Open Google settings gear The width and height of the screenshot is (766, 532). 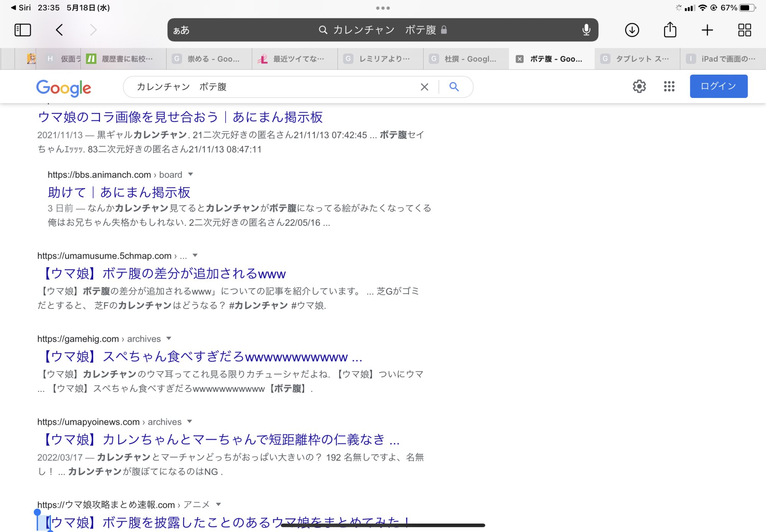pos(639,86)
